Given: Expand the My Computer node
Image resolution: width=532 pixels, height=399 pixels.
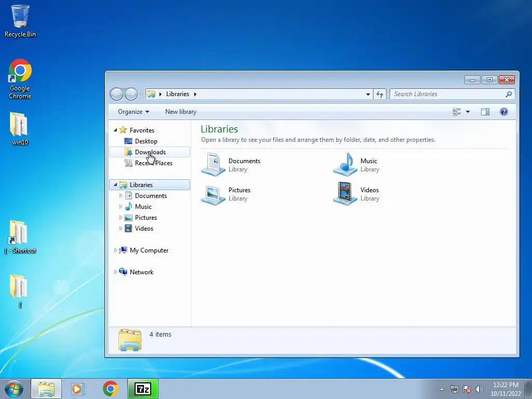Looking at the screenshot, I should click(x=115, y=250).
